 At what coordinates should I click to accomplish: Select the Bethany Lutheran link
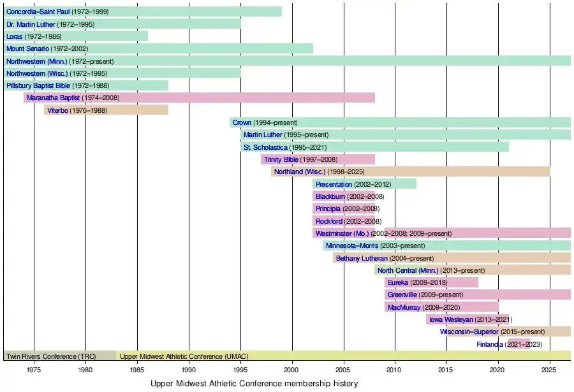point(362,258)
